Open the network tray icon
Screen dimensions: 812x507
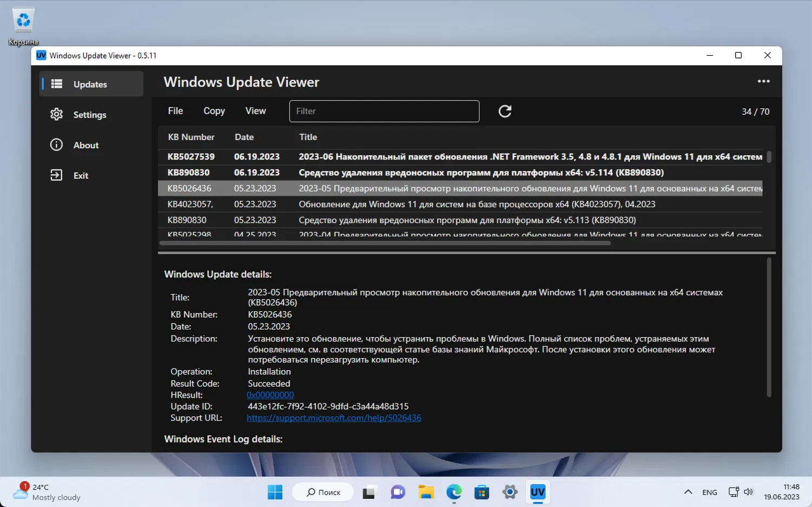point(734,492)
